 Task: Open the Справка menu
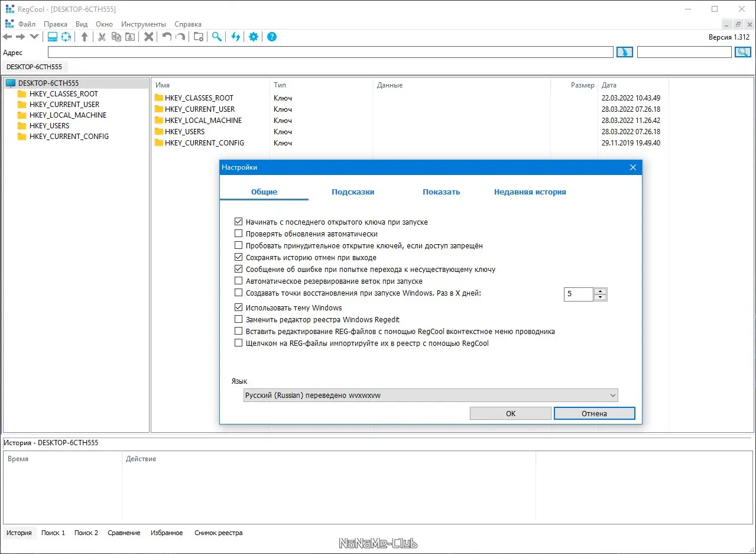pos(188,24)
